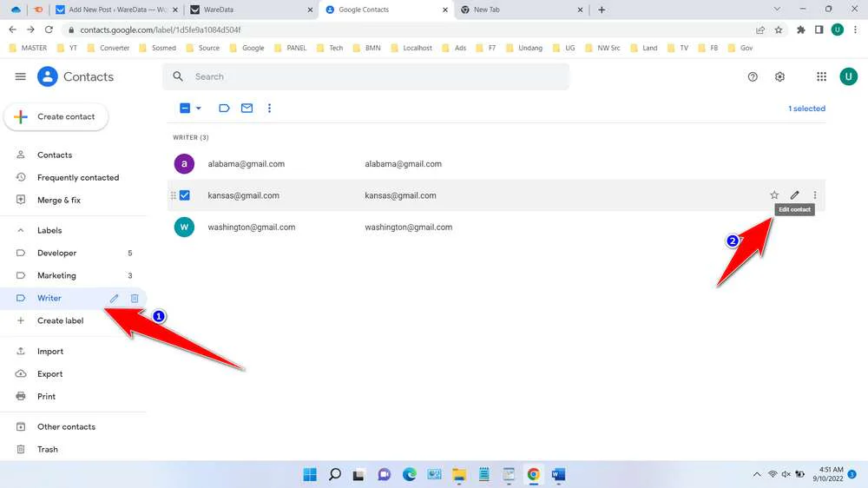Toggle the main hamburger menu
868x488 pixels.
pos(21,76)
